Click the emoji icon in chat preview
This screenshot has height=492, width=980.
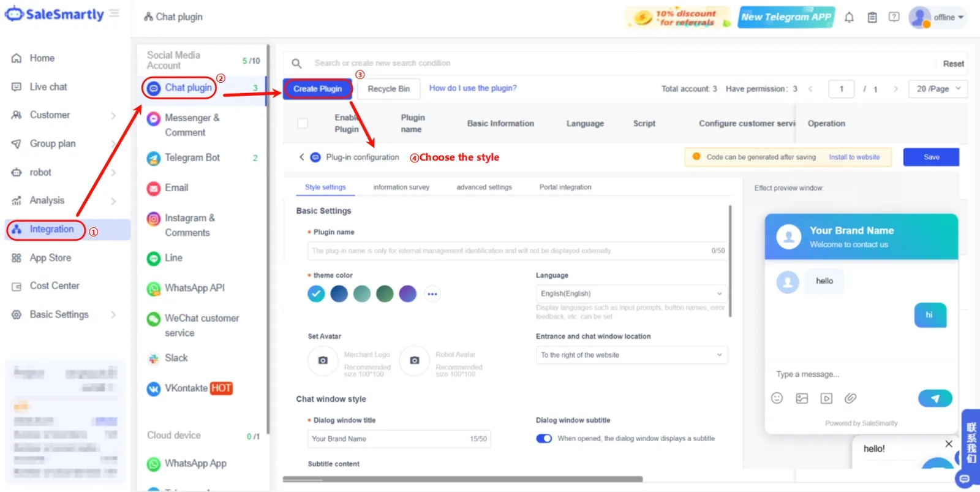(x=777, y=398)
